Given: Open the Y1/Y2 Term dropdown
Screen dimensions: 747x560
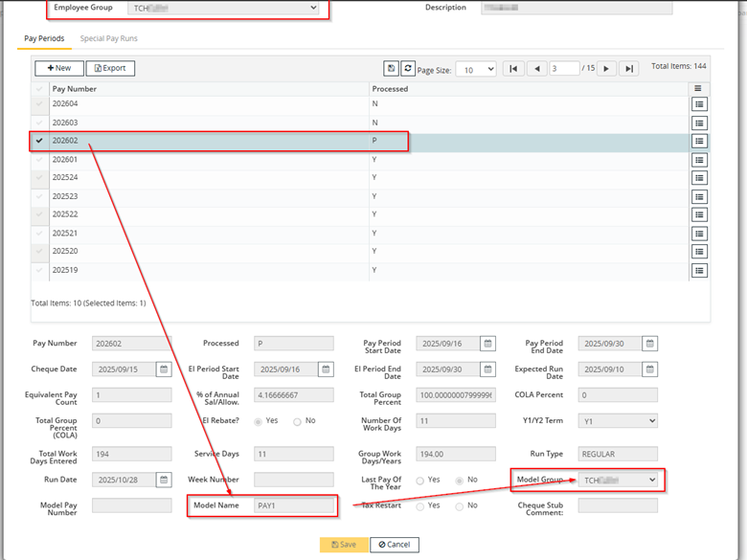Looking at the screenshot, I should coord(618,421).
